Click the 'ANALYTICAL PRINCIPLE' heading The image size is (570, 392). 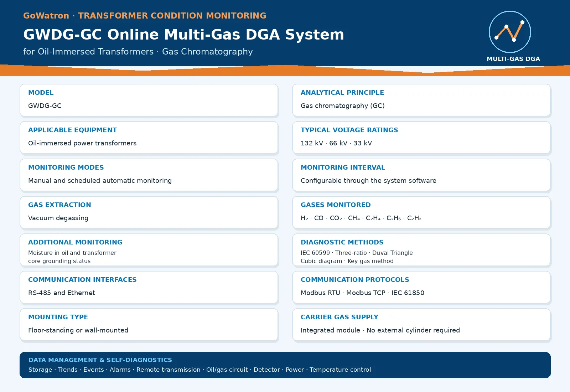(x=342, y=93)
